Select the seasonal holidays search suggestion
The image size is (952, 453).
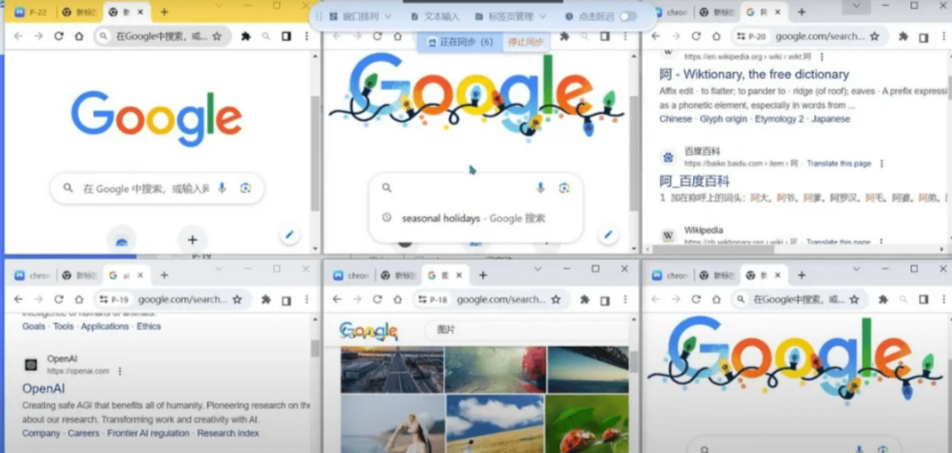(473, 218)
